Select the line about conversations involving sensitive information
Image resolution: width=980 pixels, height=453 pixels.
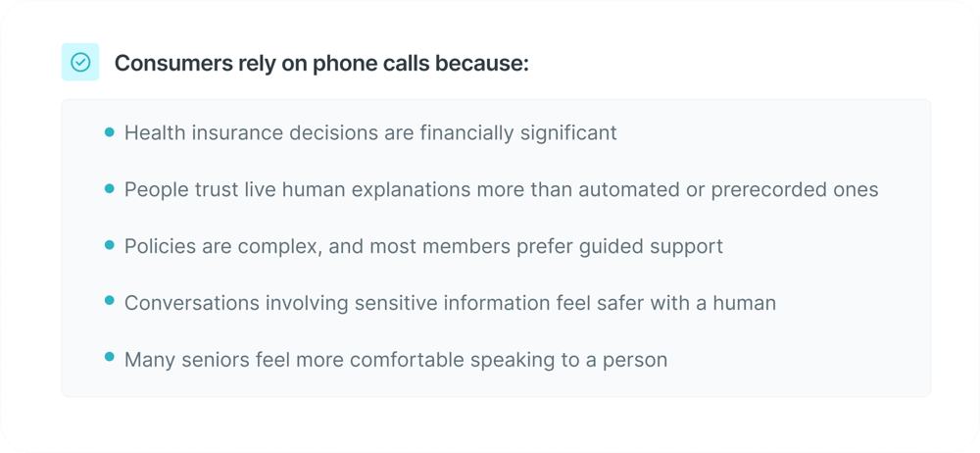450,303
